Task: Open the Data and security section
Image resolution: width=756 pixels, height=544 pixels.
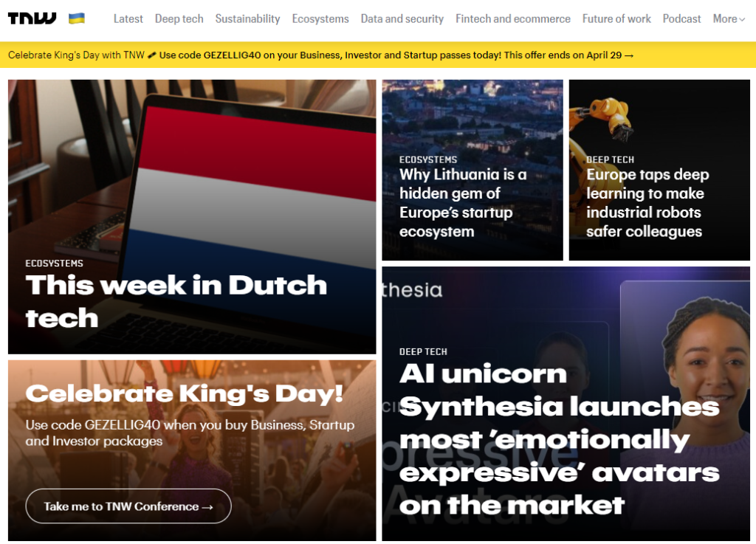Action: [x=402, y=18]
